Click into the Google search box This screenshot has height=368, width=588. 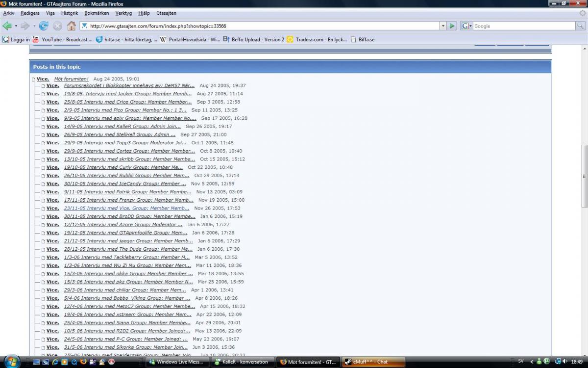click(524, 26)
